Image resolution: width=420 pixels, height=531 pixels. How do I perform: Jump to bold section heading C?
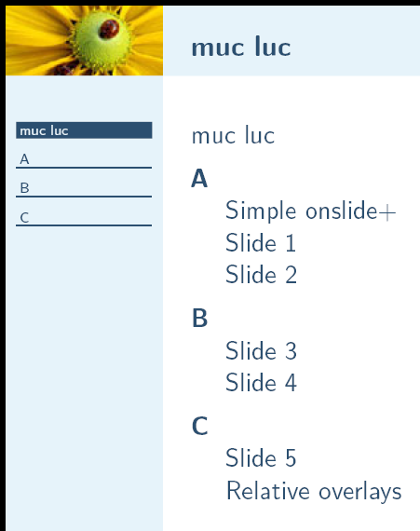pos(199,426)
